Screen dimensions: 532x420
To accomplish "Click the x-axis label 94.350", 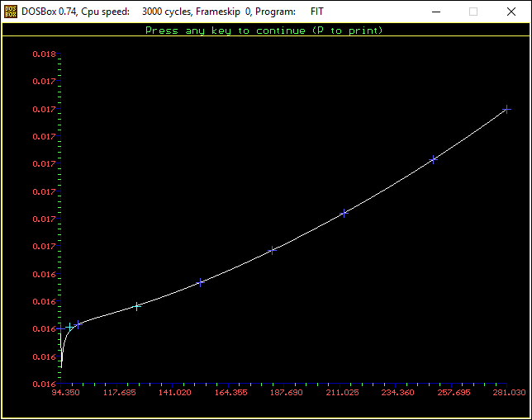I will (66, 393).
